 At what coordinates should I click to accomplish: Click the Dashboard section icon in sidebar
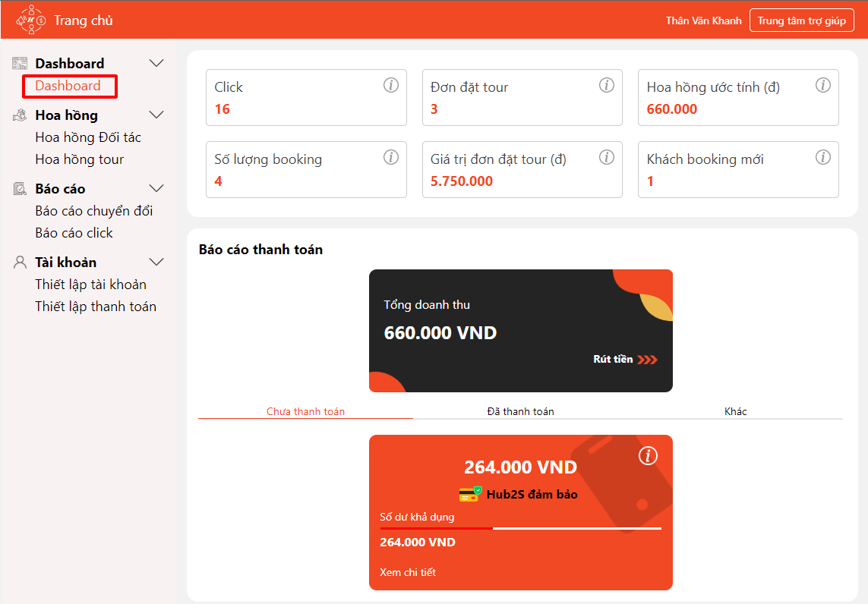(x=20, y=64)
